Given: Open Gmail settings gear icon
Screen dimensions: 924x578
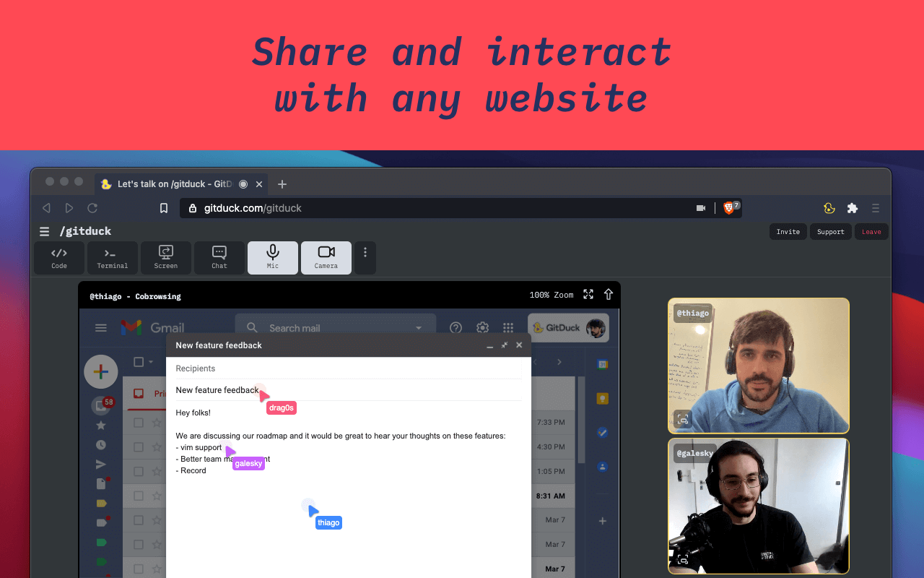Looking at the screenshot, I should [482, 327].
